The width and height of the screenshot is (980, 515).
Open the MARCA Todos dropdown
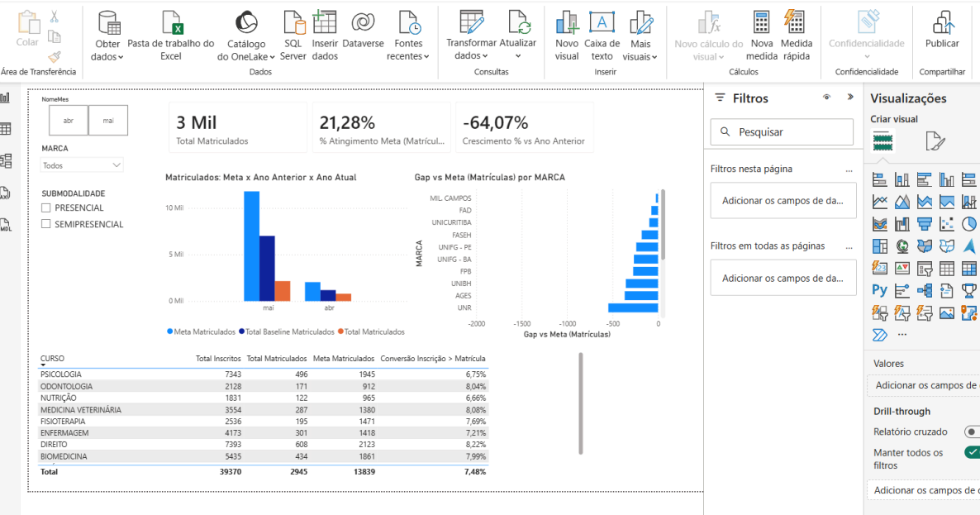82,165
